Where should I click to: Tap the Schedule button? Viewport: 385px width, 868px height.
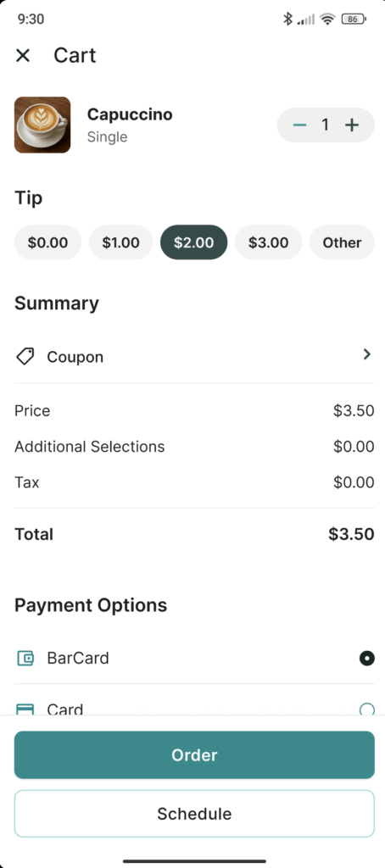pos(194,814)
